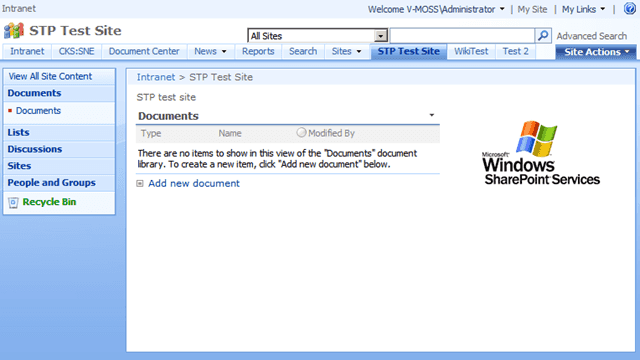Click the Windows SharePoint Services logo

(x=541, y=153)
